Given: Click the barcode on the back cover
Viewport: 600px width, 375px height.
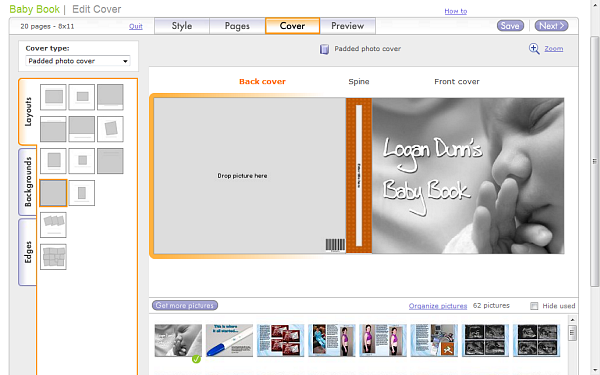Looking at the screenshot, I should (x=335, y=245).
